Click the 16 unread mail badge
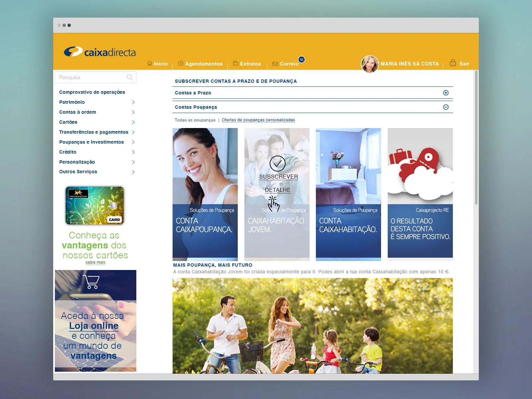 (302, 60)
